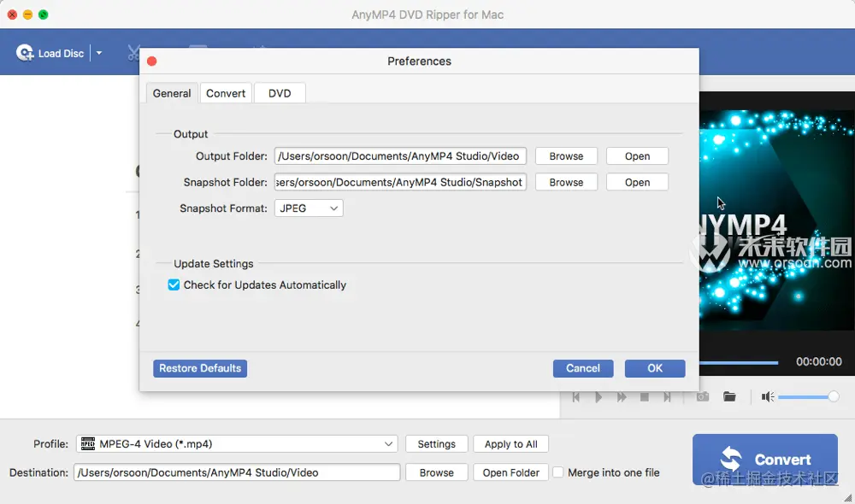Switch to the Convert tab
The height and width of the screenshot is (504, 855).
pyautogui.click(x=226, y=93)
